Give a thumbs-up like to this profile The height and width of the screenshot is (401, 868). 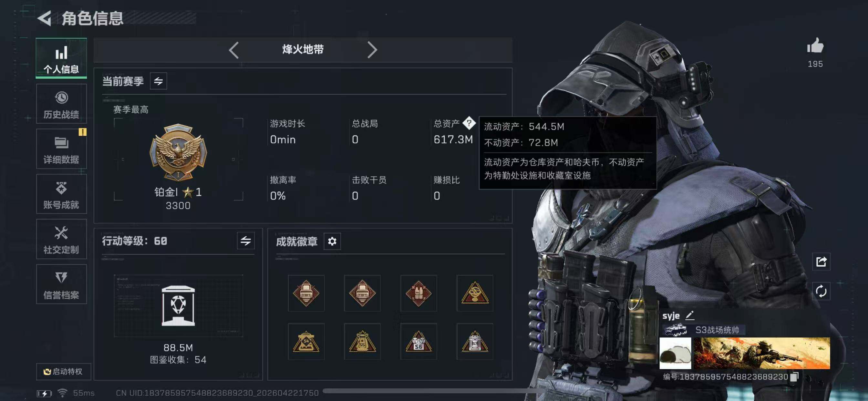(815, 46)
